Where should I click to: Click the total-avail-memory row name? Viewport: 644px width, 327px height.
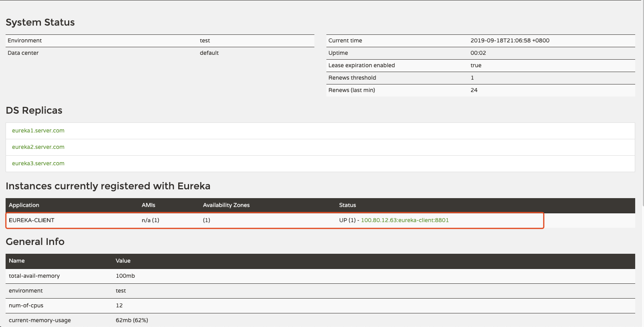point(34,276)
